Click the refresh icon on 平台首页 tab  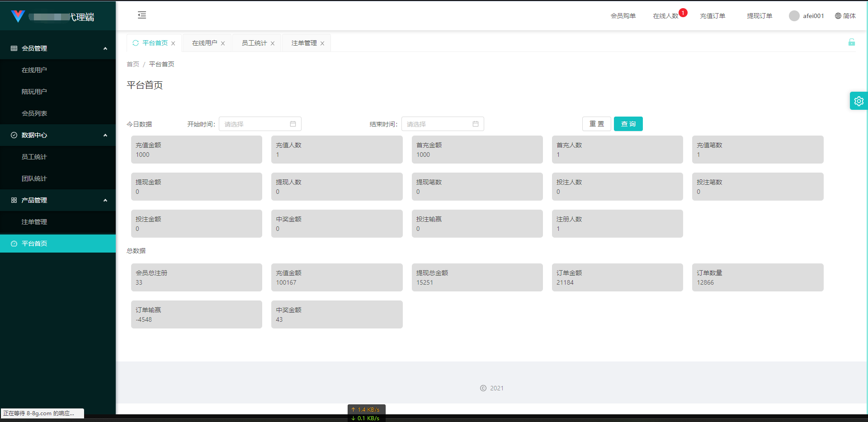(136, 43)
